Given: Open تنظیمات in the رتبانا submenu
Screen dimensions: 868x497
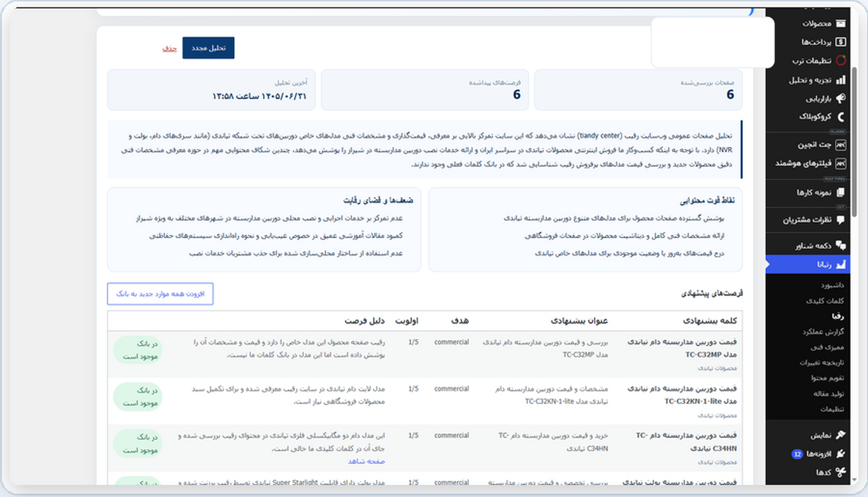Looking at the screenshot, I should click(832, 409).
